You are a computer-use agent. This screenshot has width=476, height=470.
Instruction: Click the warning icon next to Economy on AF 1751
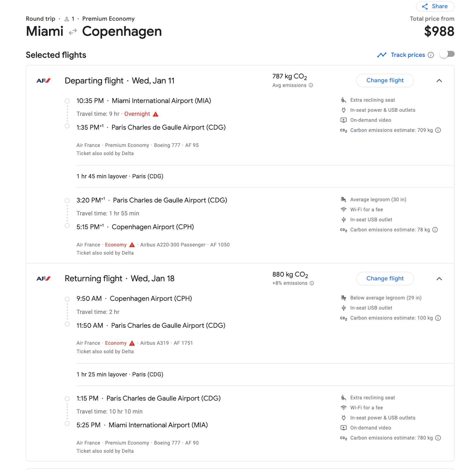click(132, 343)
